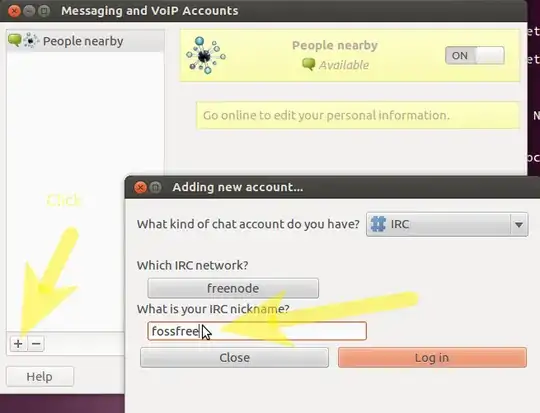540x413 pixels.
Task: Expand the IRC account type combo box
Action: (x=447, y=224)
